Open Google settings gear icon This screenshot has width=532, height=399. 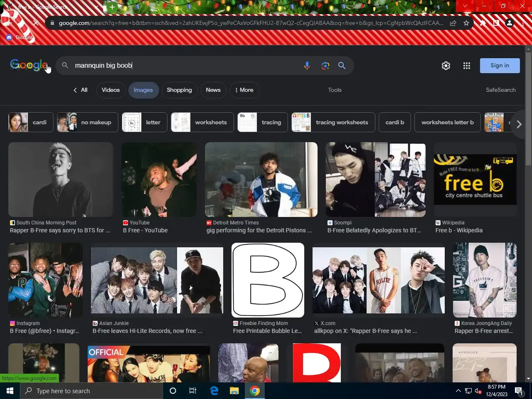tap(446, 66)
